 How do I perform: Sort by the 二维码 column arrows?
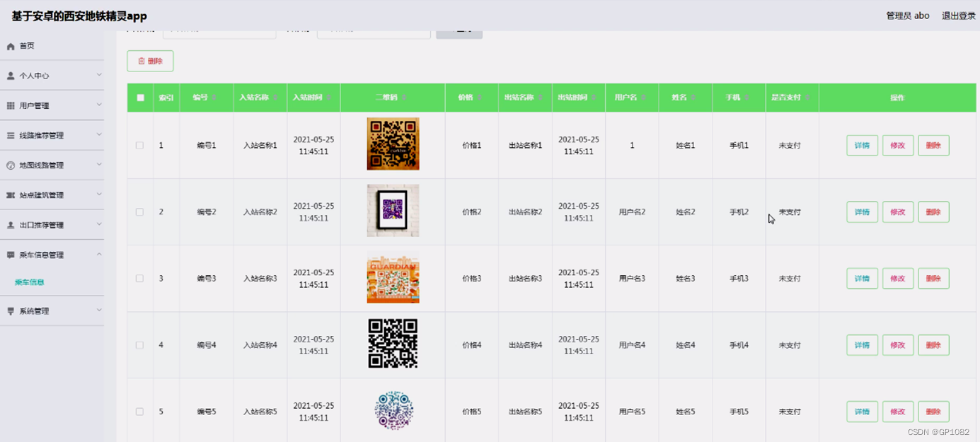(404, 98)
